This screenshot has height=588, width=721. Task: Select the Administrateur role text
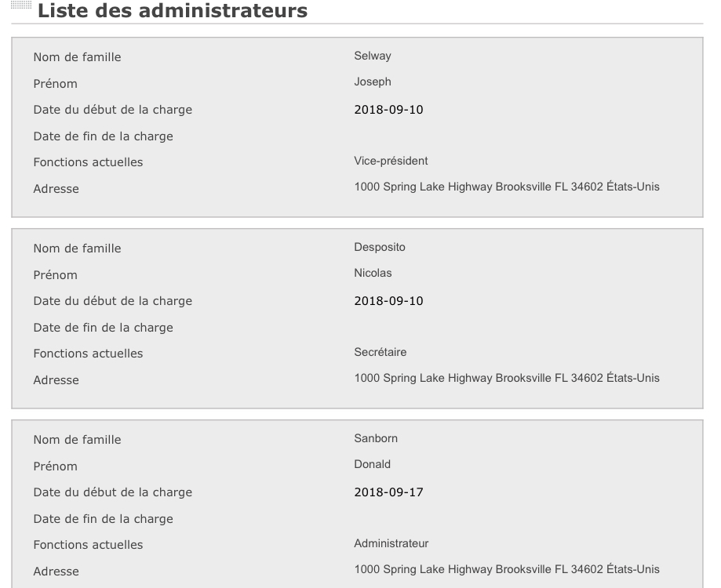pos(391,543)
